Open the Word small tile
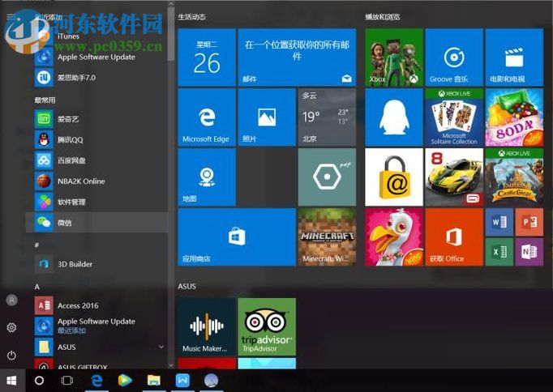Viewport: 553px width, 392px height. tap(499, 222)
